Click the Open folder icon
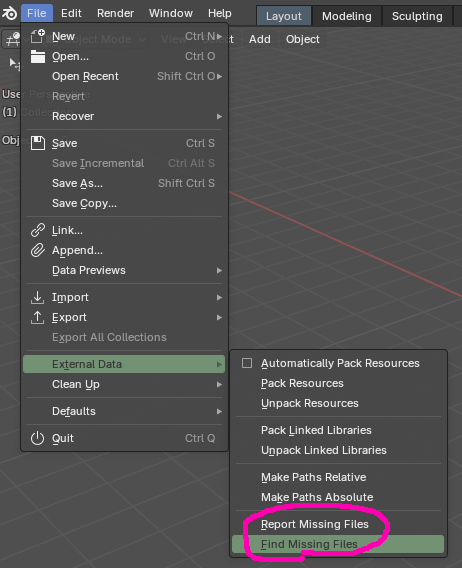 click(x=38, y=57)
